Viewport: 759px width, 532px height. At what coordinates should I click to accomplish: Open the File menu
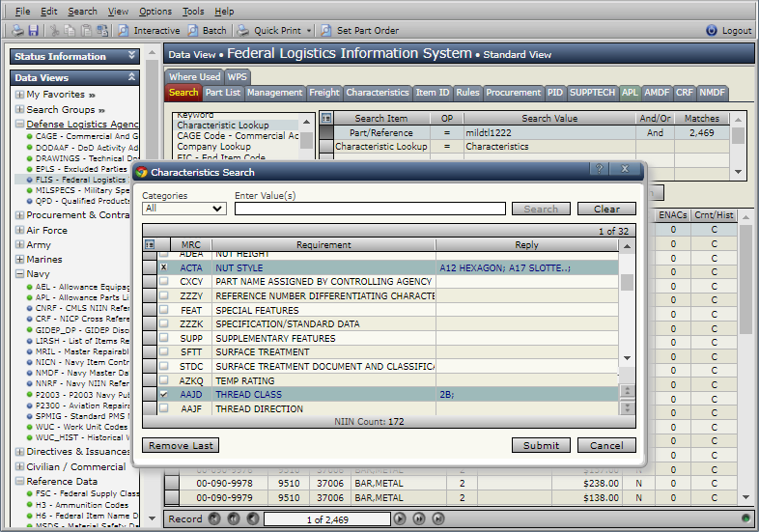[x=22, y=12]
